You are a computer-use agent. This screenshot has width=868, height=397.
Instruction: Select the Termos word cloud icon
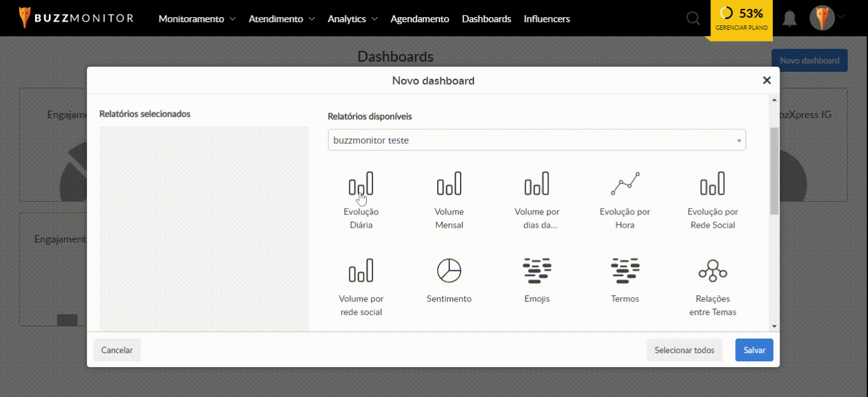tap(625, 271)
